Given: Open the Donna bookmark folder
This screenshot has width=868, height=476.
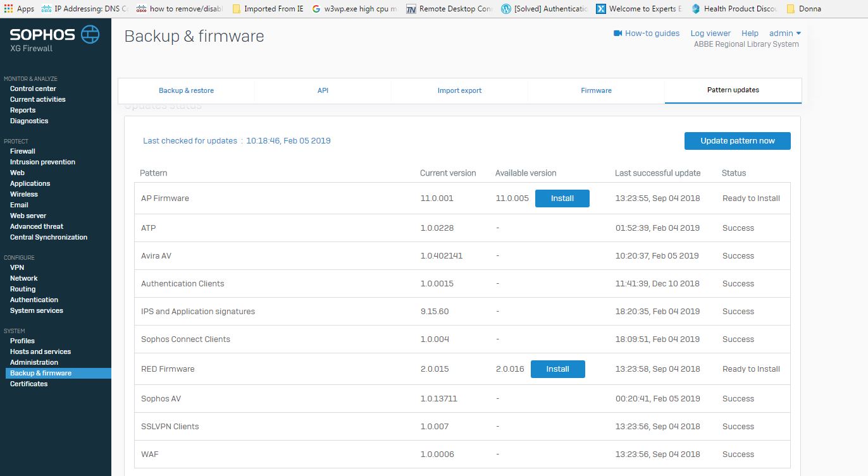Looking at the screenshot, I should (x=803, y=9).
